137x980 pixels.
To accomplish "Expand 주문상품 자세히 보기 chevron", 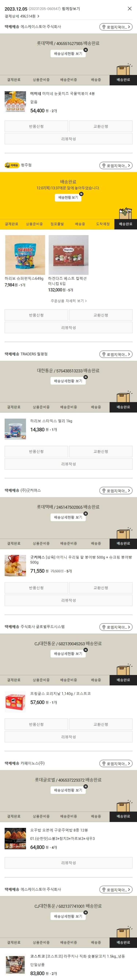I will 68,301.
